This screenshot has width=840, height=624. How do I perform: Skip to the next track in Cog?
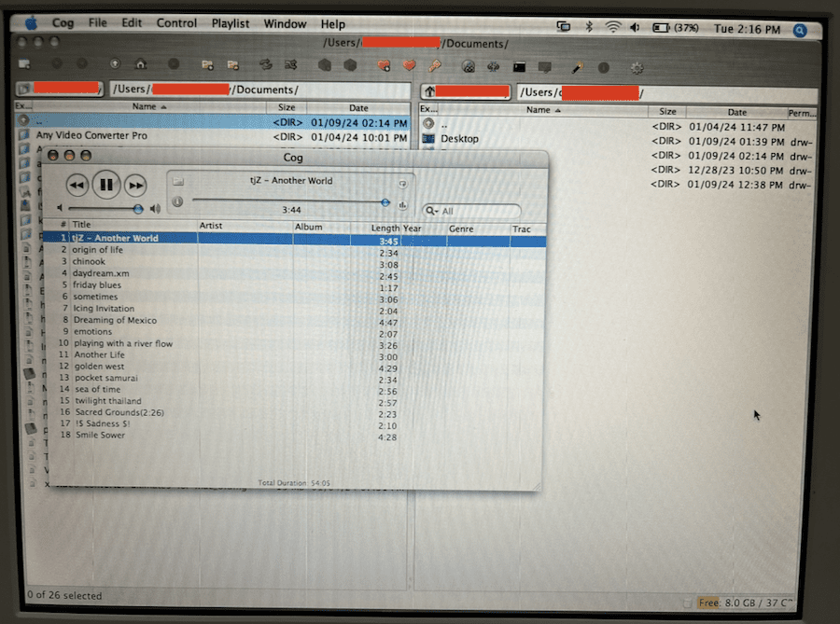coord(135,186)
